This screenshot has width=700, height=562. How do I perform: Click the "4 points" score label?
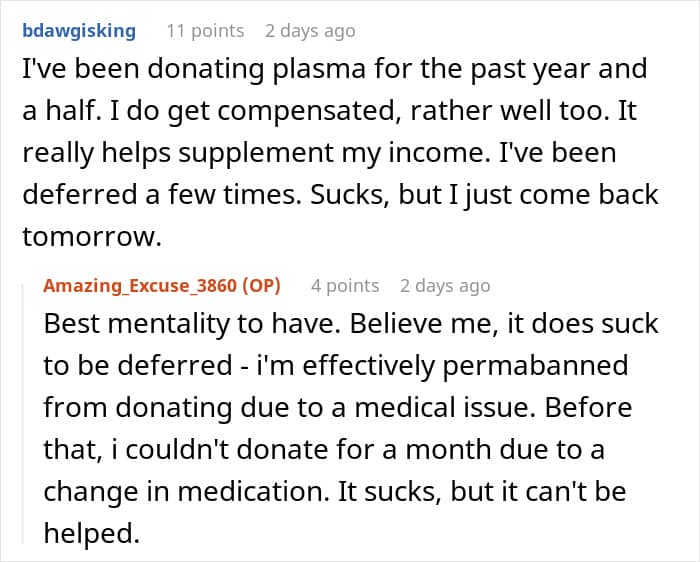(x=345, y=286)
